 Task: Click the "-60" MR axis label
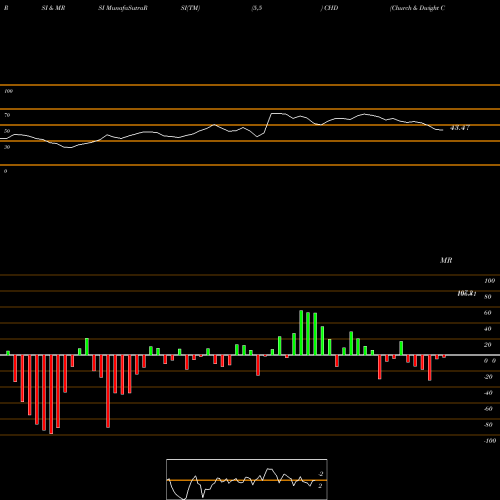[x=488, y=409]
